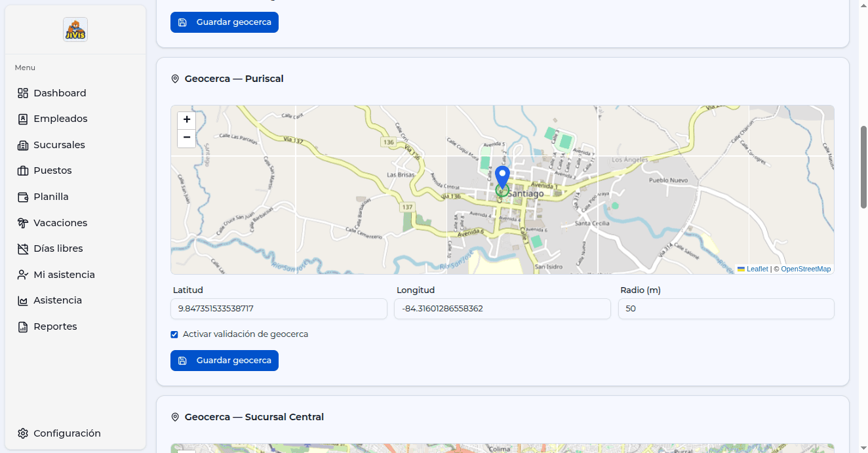The image size is (868, 453).
Task: Focus the Longitud input field
Action: [x=502, y=309]
